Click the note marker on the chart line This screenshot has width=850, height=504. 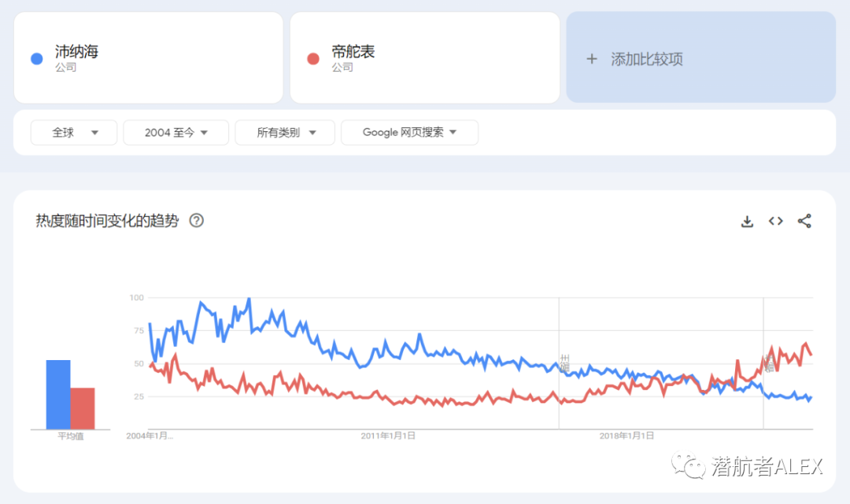click(564, 363)
